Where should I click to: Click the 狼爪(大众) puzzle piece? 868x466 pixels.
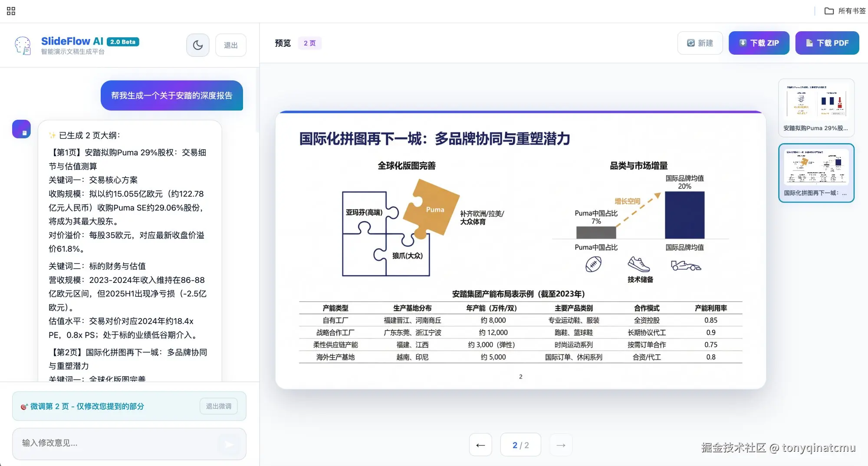click(x=407, y=255)
